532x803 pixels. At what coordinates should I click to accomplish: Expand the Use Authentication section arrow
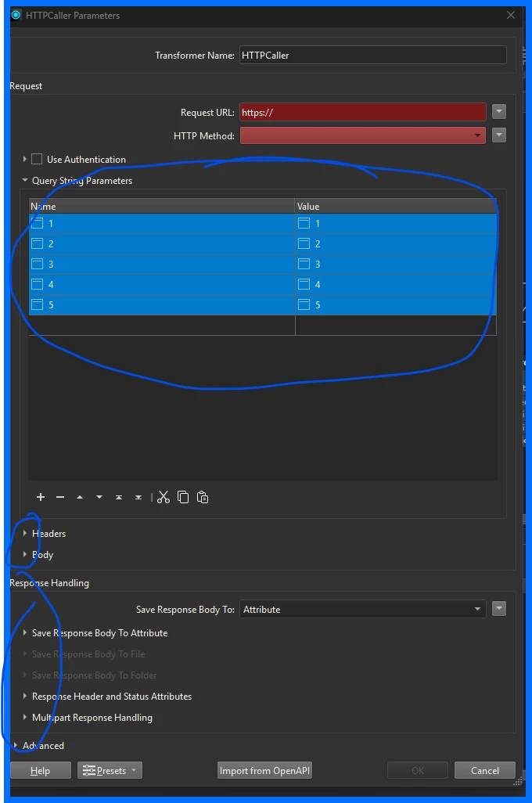click(24, 159)
